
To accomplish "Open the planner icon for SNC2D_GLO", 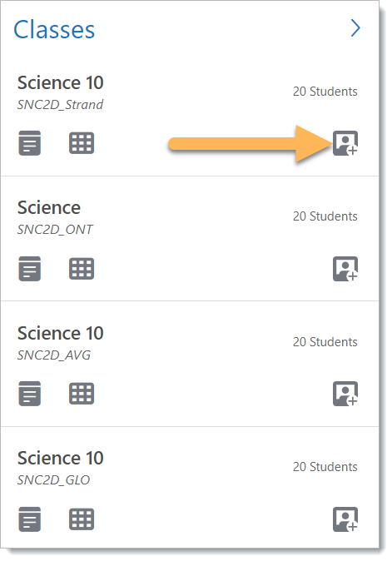I will (30, 519).
